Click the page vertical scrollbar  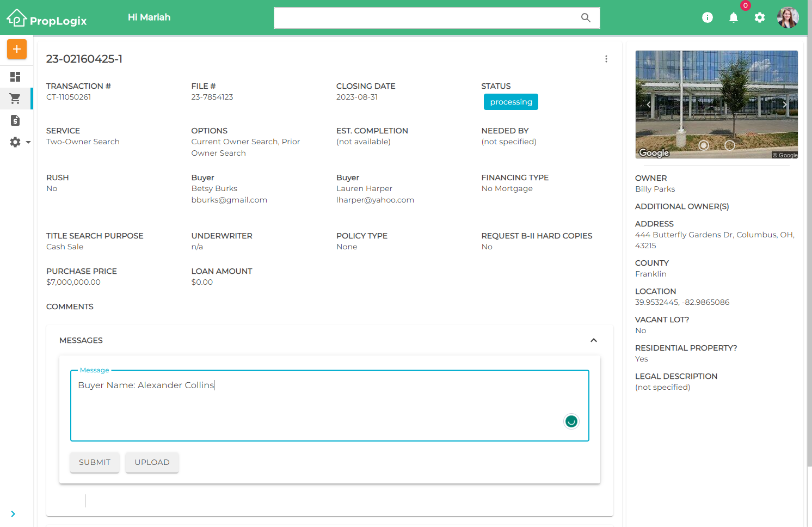[x=809, y=234]
